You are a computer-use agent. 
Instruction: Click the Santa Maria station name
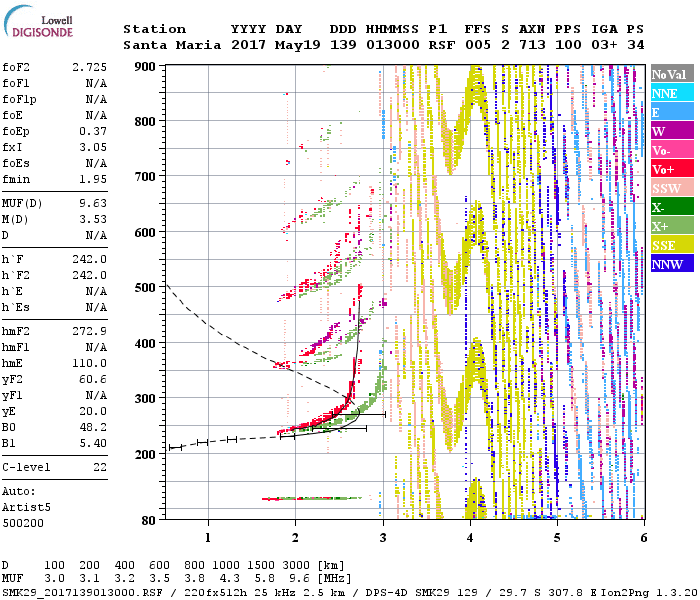point(172,46)
